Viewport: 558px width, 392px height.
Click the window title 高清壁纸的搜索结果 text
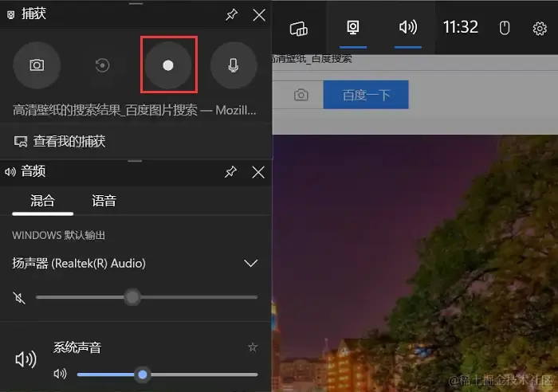click(x=134, y=110)
